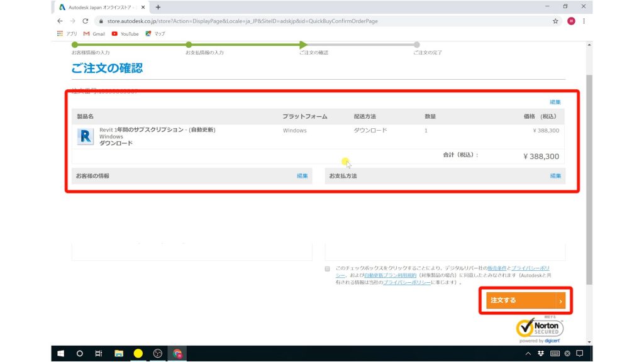Click the Norton Secured seal
644x362 pixels.
tap(541, 327)
